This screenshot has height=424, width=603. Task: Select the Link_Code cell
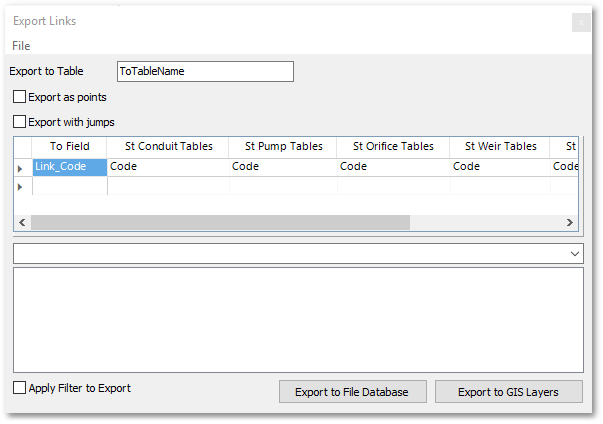(70, 167)
